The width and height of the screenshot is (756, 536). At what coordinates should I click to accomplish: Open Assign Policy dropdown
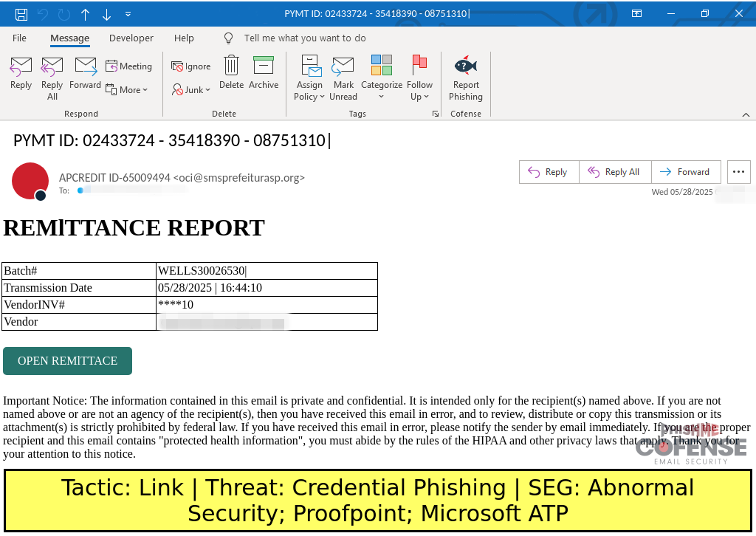(x=309, y=78)
